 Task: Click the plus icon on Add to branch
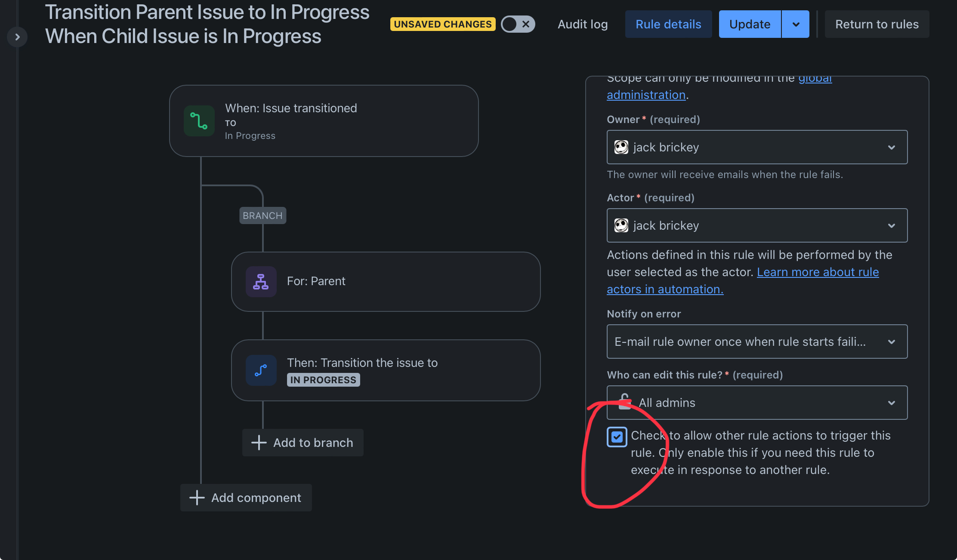click(258, 442)
